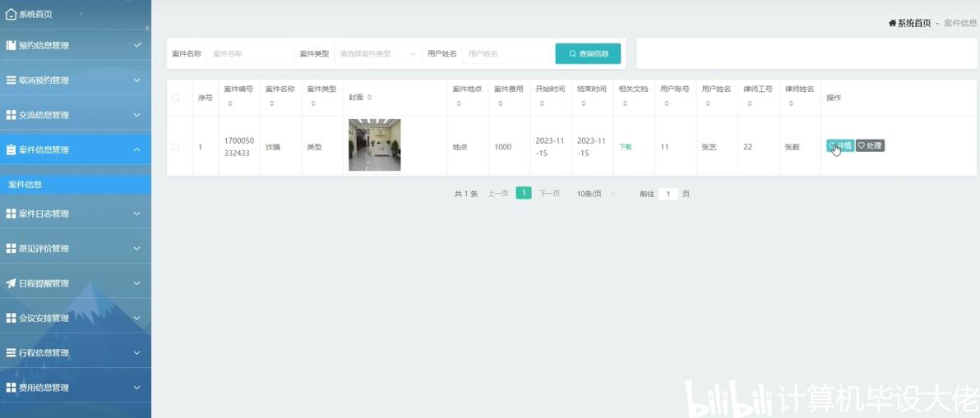Click the 意见评价管理 grid icon
The width and height of the screenshot is (980, 418).
[x=11, y=249]
